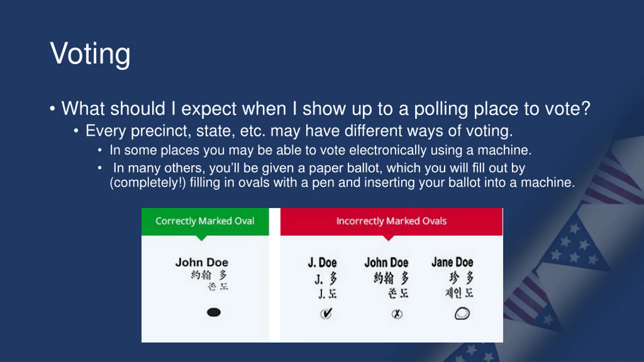Click "John Doe" in the incorrectly marked panel

[386, 263]
